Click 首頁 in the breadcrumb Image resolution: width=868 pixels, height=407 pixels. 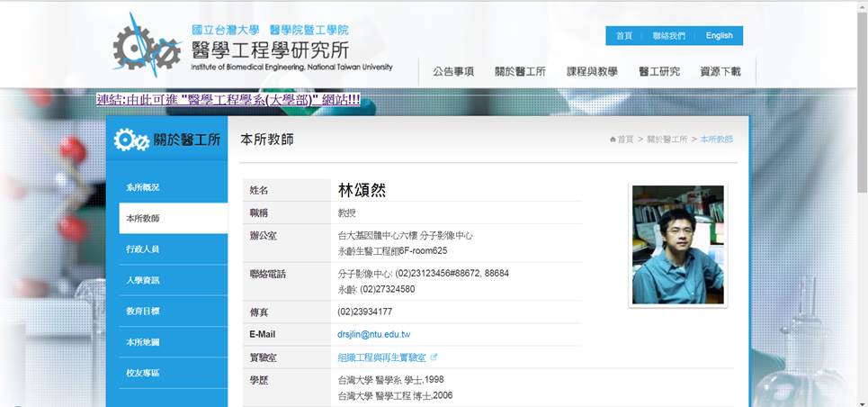(x=625, y=140)
